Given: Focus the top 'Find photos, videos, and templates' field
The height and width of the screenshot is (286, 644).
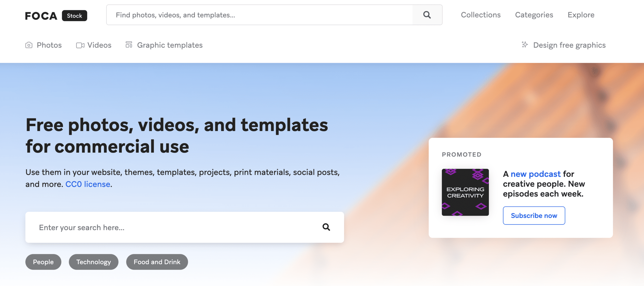Looking at the screenshot, I should pos(259,15).
